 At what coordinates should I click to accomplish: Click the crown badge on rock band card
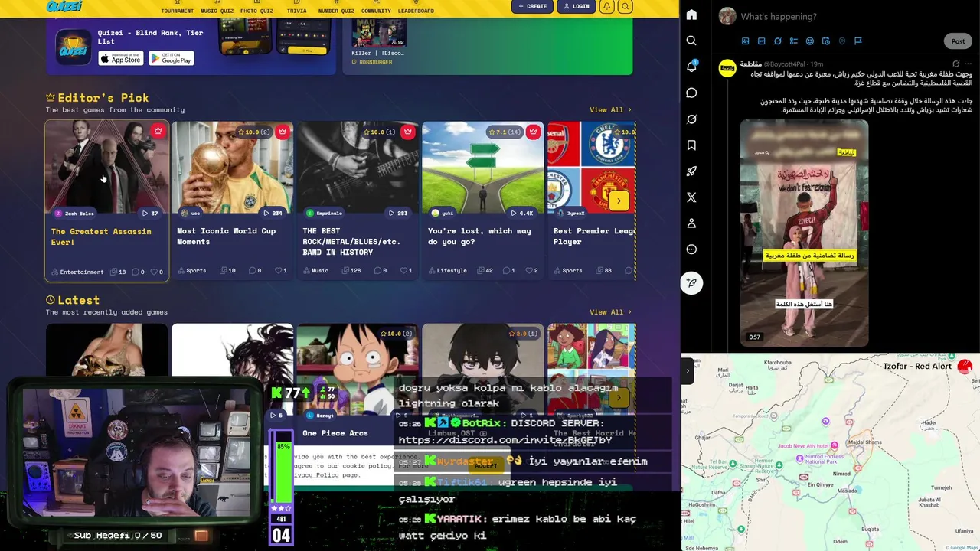[407, 132]
